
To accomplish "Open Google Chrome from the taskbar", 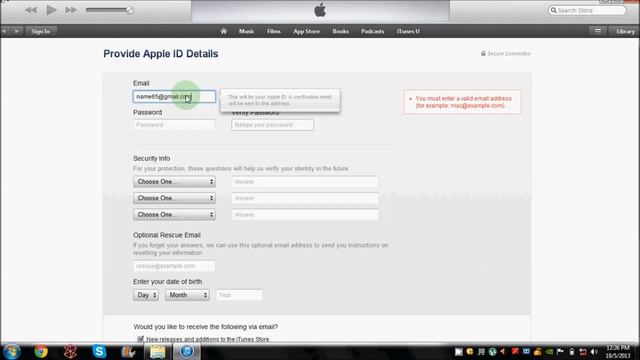I will 41,351.
